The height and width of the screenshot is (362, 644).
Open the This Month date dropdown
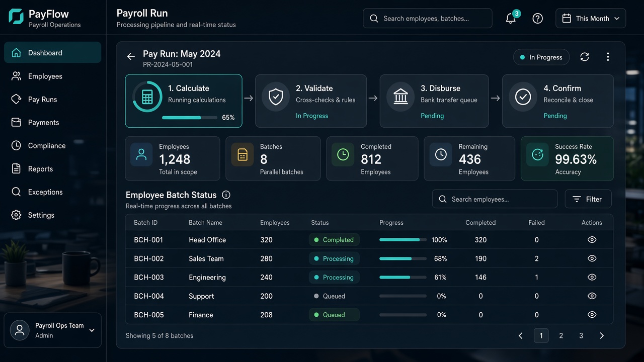[591, 19]
